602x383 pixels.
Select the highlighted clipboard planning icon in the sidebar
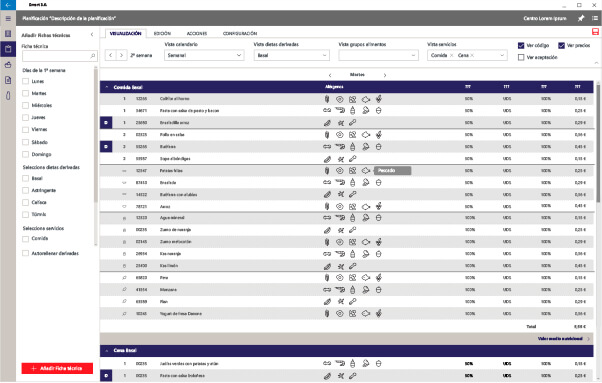coord(8,49)
